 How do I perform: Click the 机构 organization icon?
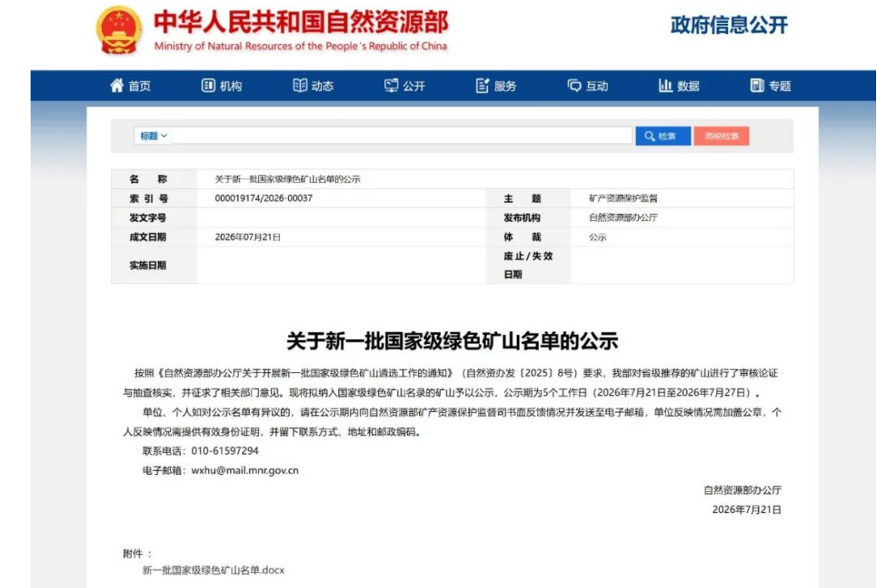tap(208, 86)
